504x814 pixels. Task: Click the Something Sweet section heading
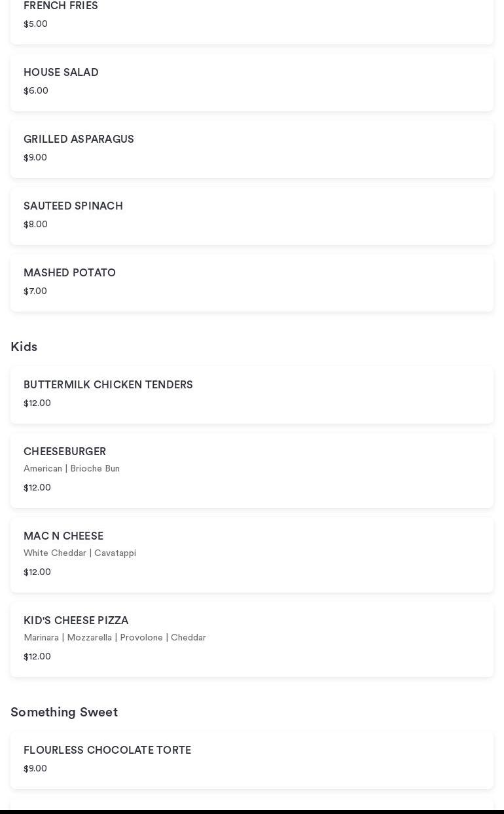coord(64,712)
